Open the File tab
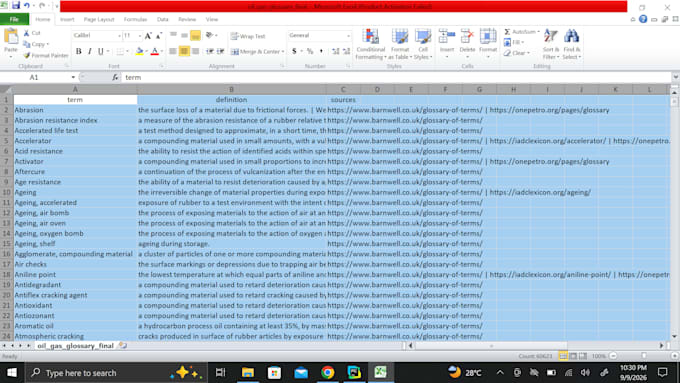The image size is (680, 383). pos(14,19)
